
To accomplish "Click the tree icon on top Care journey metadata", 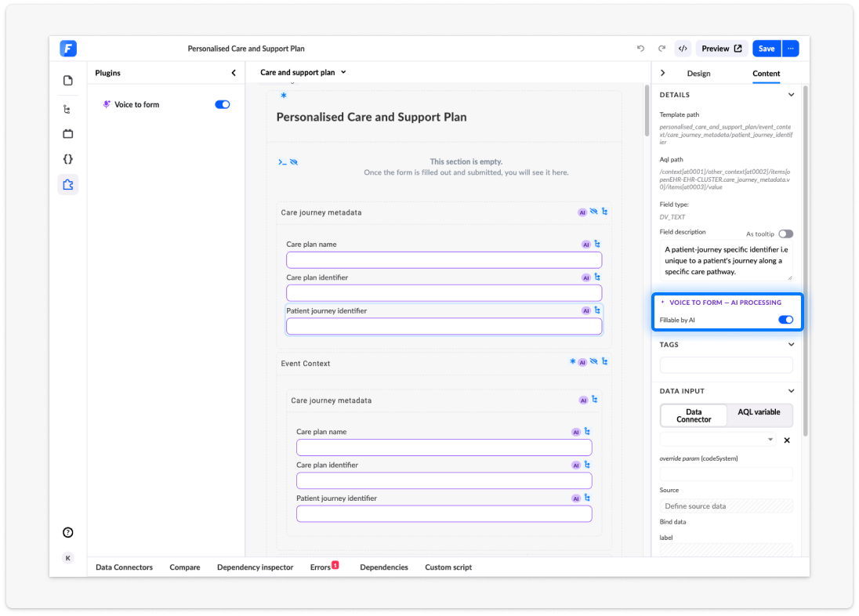I will pyautogui.click(x=605, y=212).
